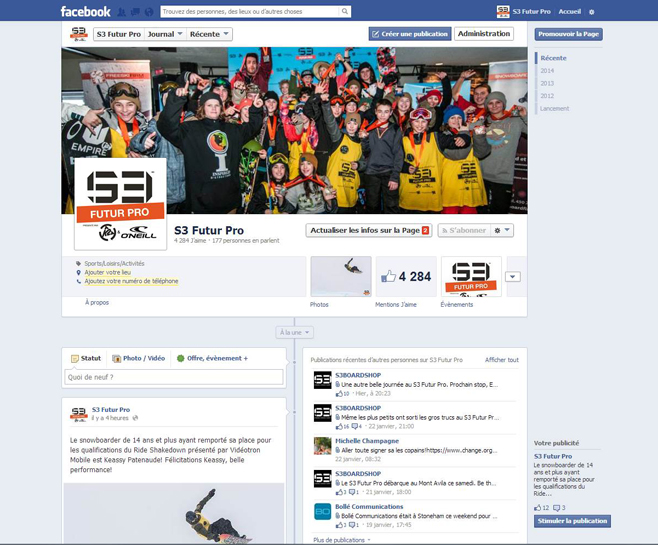Click the Facebook search field
The width and height of the screenshot is (658, 545).
(250, 11)
